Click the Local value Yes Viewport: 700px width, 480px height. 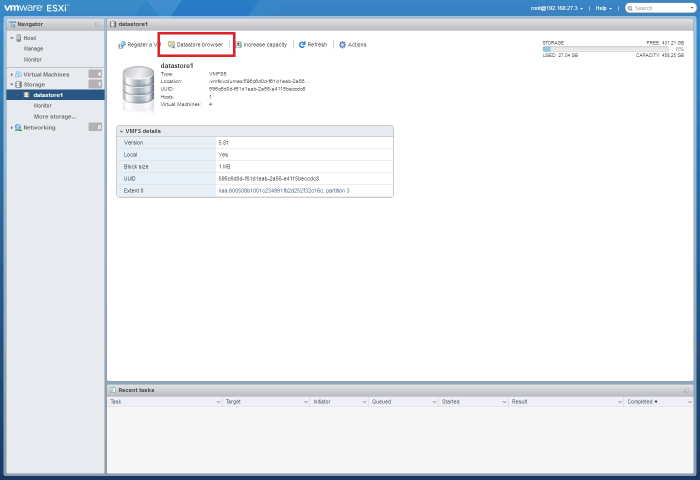pos(223,154)
